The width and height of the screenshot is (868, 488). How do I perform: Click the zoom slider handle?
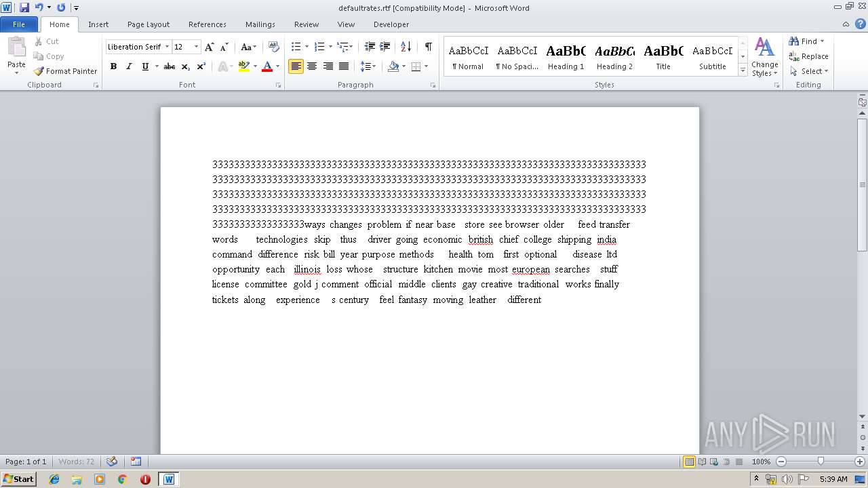coord(821,462)
